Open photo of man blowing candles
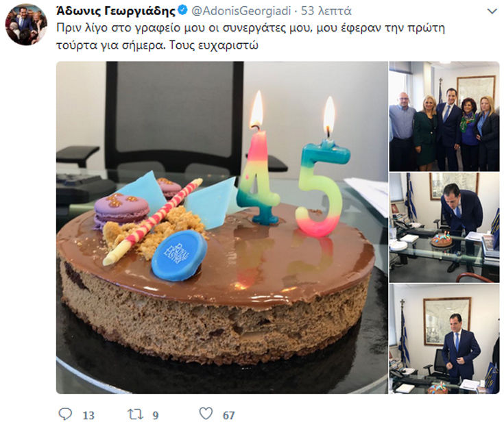 (x=444, y=227)
